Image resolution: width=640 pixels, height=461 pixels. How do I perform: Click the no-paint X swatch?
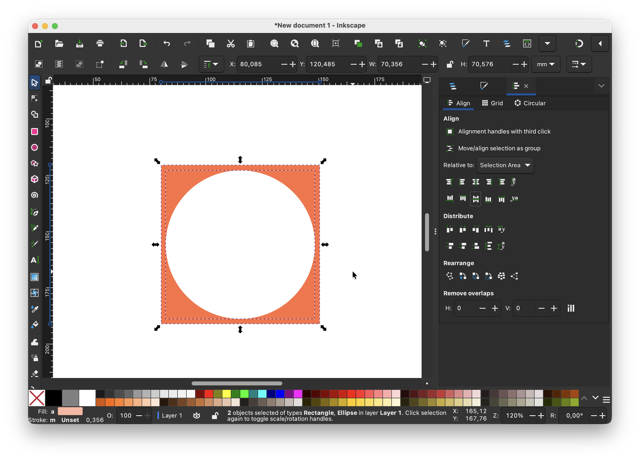[37, 398]
